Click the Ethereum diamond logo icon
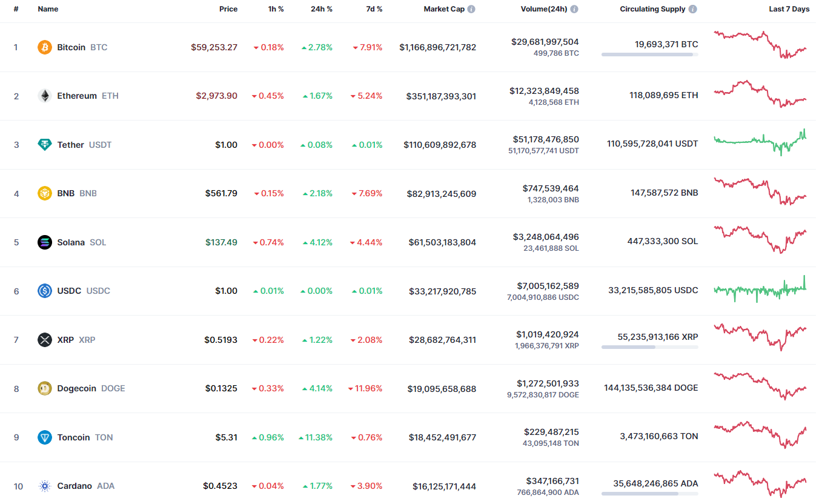The image size is (822, 504). (x=45, y=96)
